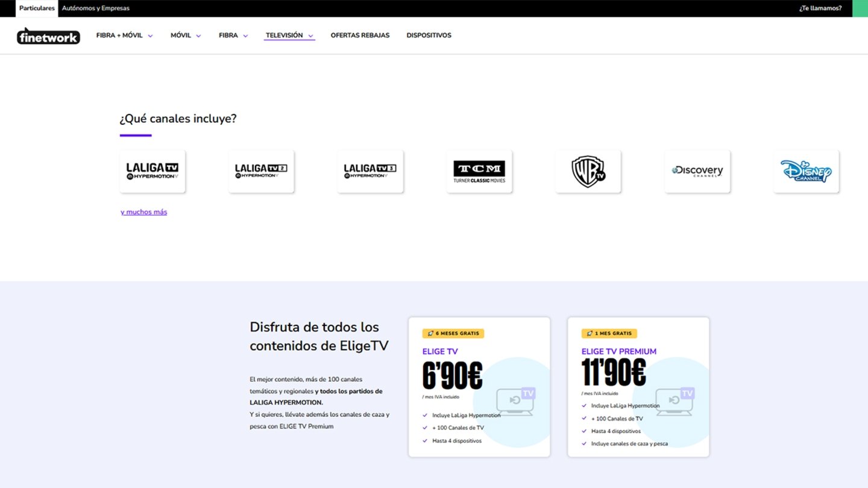
Task: Select the LaLiga TV 3 Hypermotion logo
Action: click(370, 172)
